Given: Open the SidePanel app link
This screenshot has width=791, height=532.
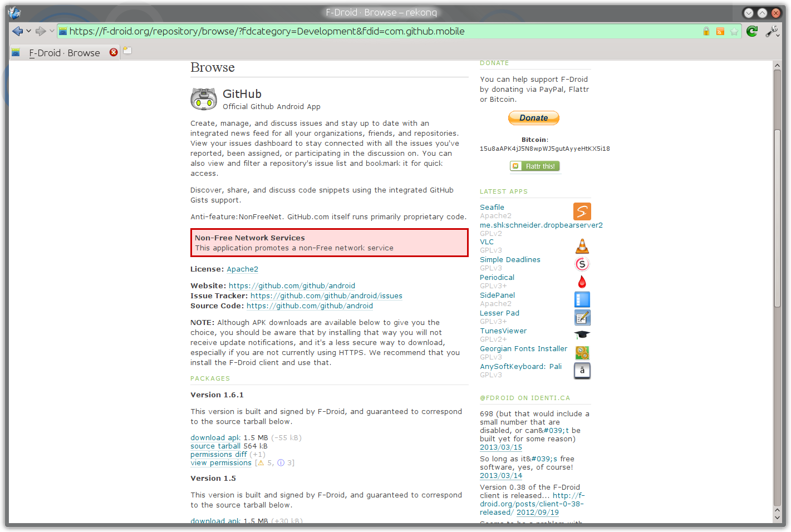Looking at the screenshot, I should (497, 295).
